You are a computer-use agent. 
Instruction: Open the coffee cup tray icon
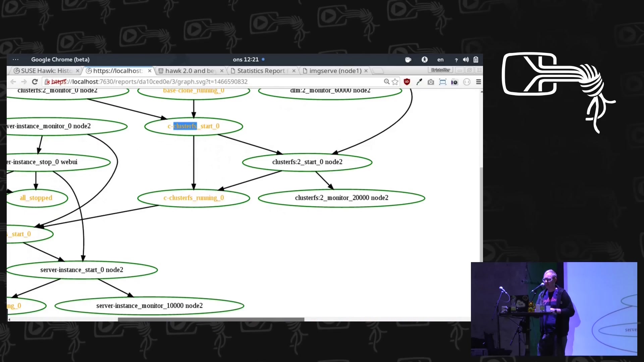tap(408, 60)
